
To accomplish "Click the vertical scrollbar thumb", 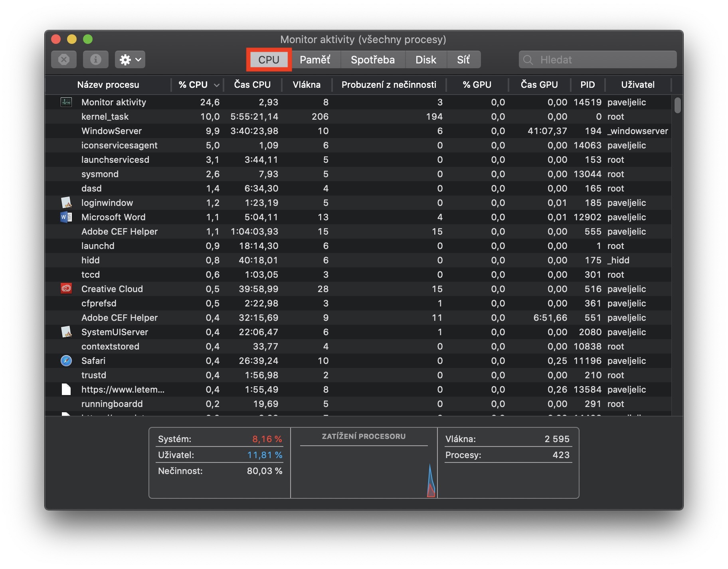I will click(677, 106).
